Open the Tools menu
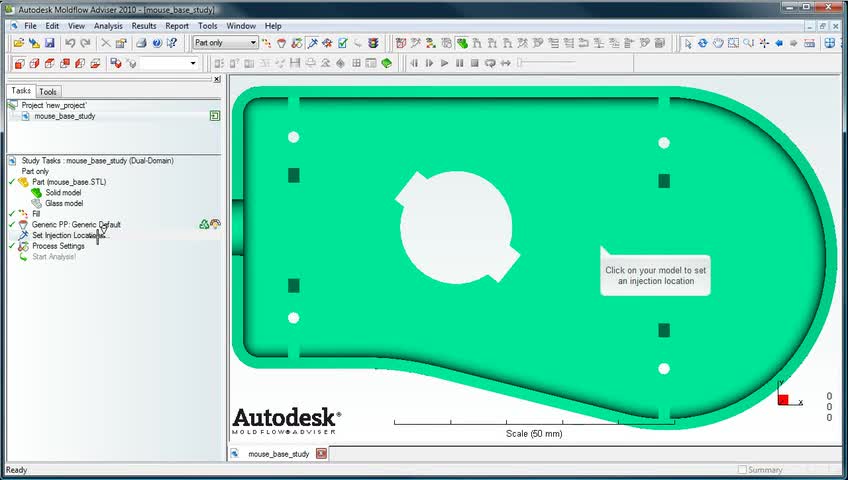The height and width of the screenshot is (480, 848). pos(207,26)
